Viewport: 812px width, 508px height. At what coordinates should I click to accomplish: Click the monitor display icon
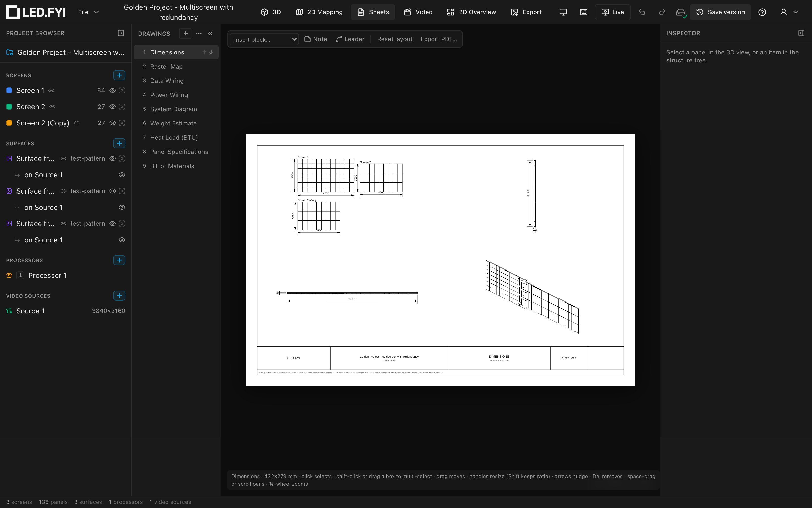(x=563, y=12)
